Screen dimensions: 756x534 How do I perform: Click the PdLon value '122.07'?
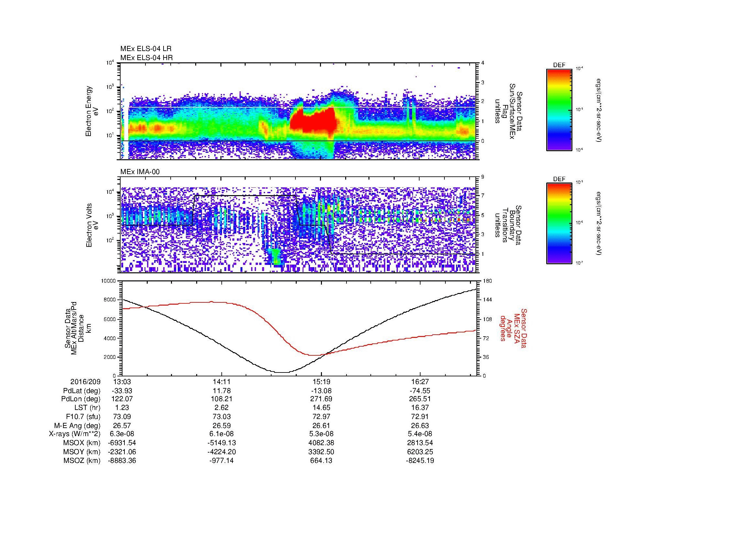coord(122,399)
